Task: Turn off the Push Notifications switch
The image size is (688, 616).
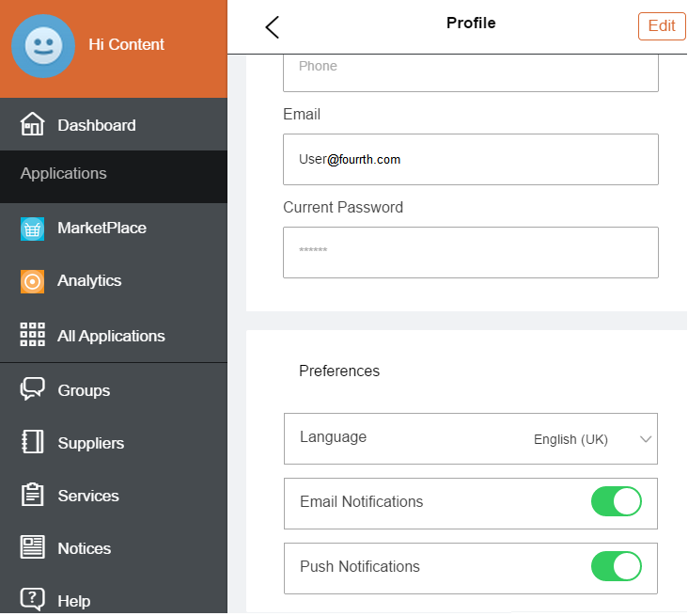Action: pyautogui.click(x=616, y=567)
